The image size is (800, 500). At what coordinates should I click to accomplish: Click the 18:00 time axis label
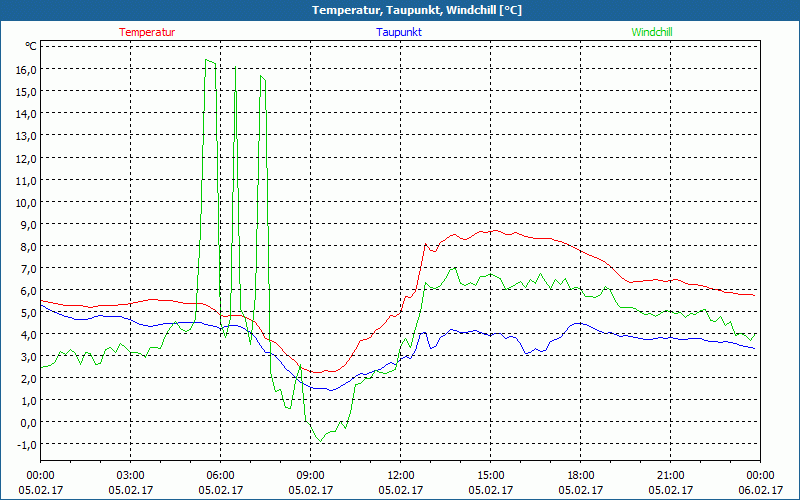pyautogui.click(x=580, y=476)
